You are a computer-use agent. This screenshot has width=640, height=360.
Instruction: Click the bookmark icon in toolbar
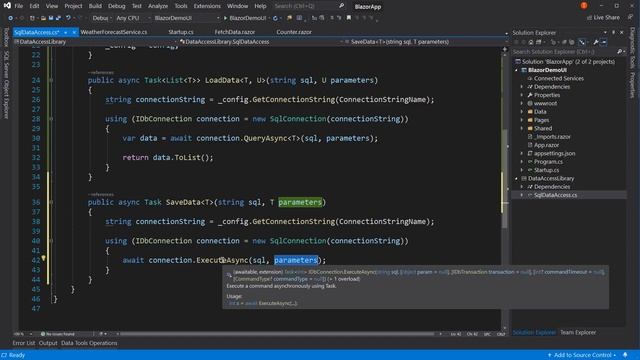coord(349,18)
